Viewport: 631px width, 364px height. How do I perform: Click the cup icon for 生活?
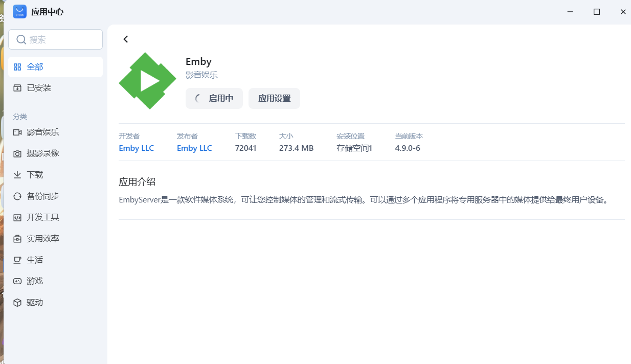[x=17, y=260]
